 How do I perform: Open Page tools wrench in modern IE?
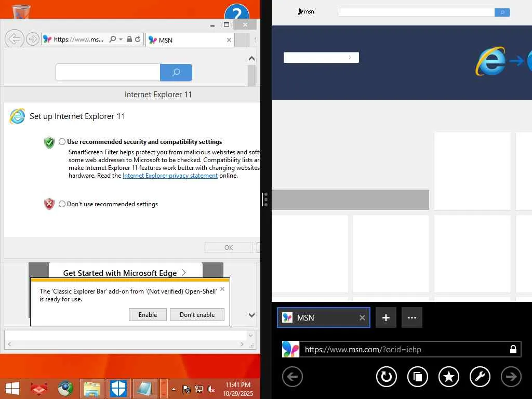click(x=480, y=377)
